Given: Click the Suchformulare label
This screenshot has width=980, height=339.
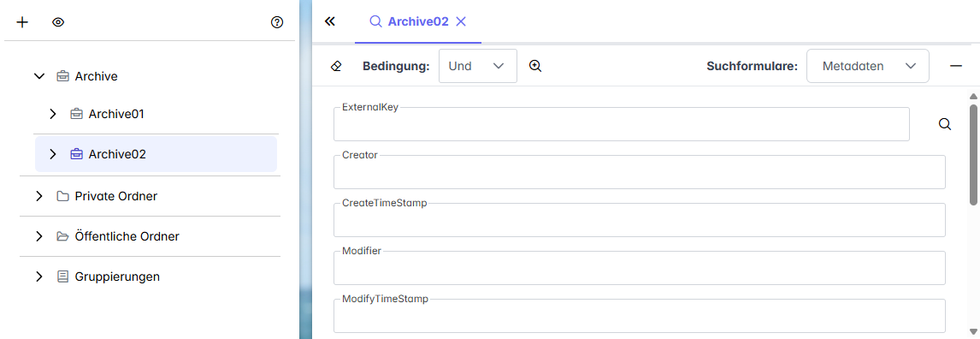Looking at the screenshot, I should point(753,66).
